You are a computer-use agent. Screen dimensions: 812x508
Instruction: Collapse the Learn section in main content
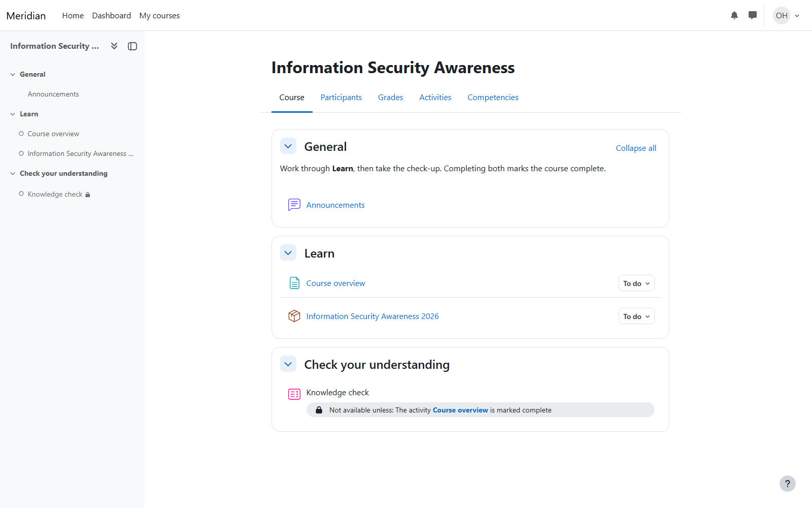288,253
